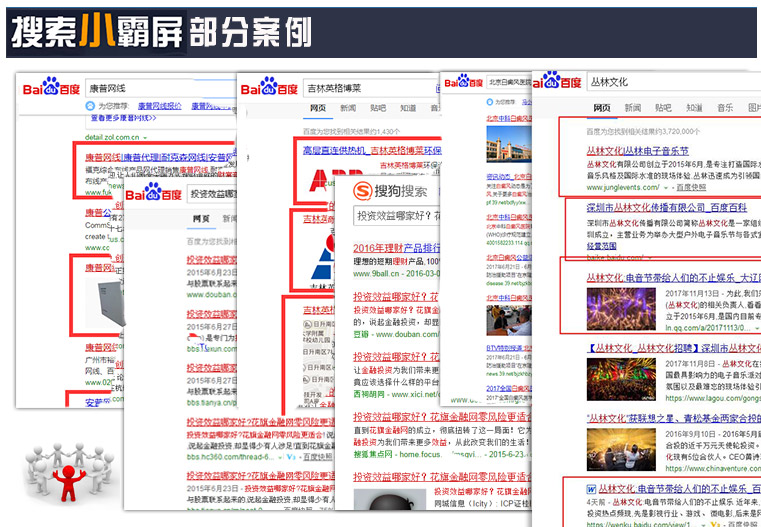
Task: Click the 为您推荐 icon under 康普网线 search
Action: point(90,105)
